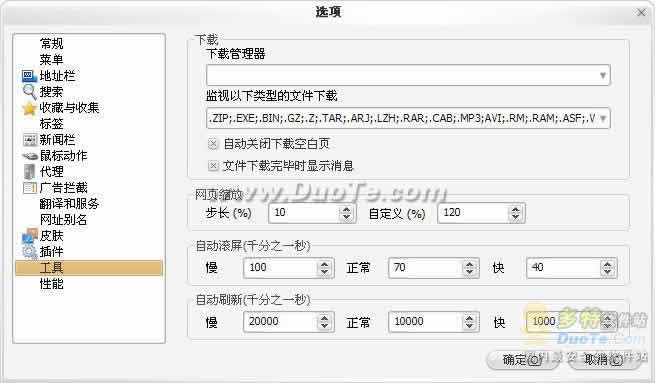Viewport: 655px width, 383px height.
Task: Select 搜索 text in the sidebar
Action: pos(51,91)
